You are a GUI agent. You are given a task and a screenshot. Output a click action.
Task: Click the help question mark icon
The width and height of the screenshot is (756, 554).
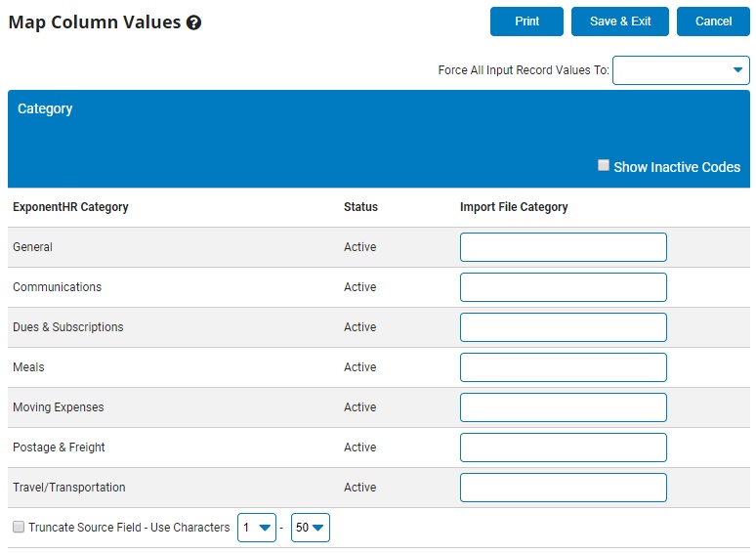click(193, 22)
